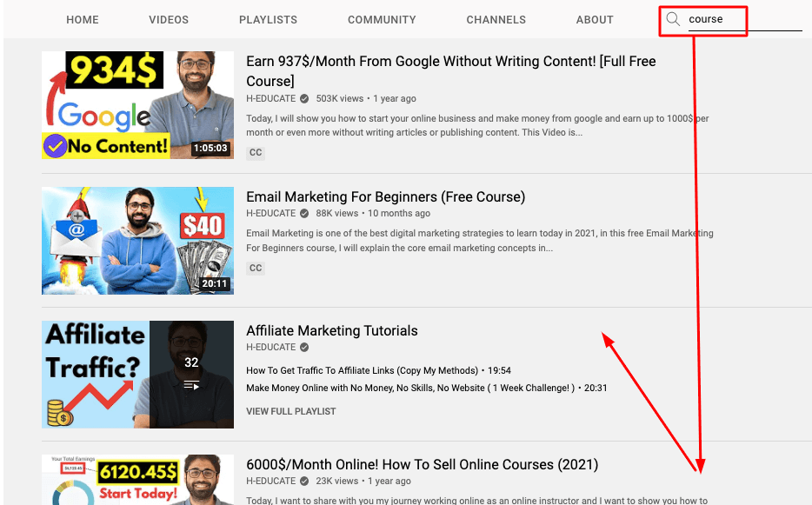Click verified badge in Affiliate Marketing Tutorials row
The height and width of the screenshot is (505, 812).
[304, 348]
